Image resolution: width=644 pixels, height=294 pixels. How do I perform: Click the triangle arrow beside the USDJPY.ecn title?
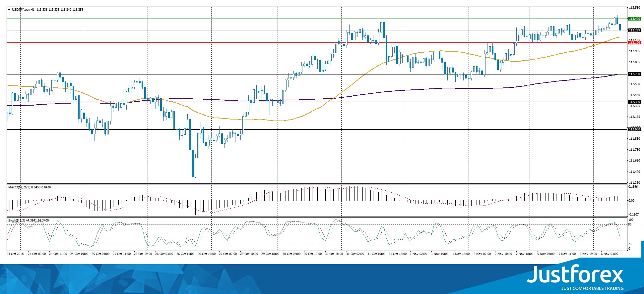(9, 10)
